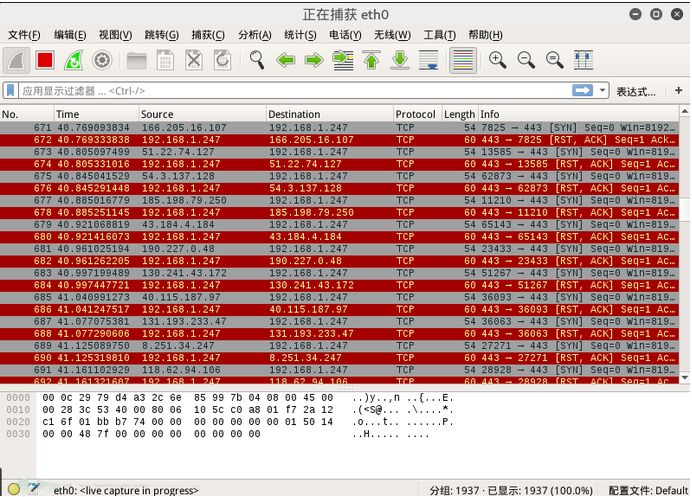692x497 pixels.
Task: Select packet 683 from 130.241.43.172
Action: (x=339, y=273)
